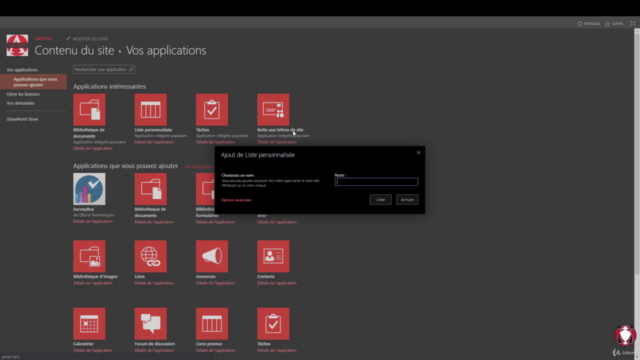640x360 pixels.
Task: Open the Liens app icon
Action: (x=151, y=256)
